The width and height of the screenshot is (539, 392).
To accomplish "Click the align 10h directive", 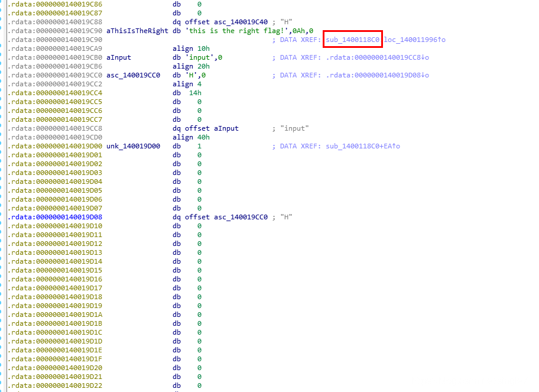I will point(191,49).
